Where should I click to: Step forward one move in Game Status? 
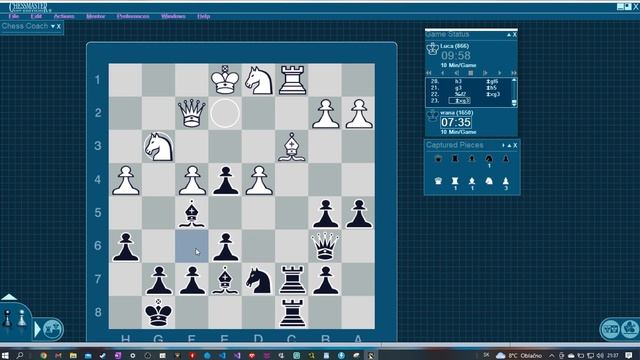click(x=500, y=73)
